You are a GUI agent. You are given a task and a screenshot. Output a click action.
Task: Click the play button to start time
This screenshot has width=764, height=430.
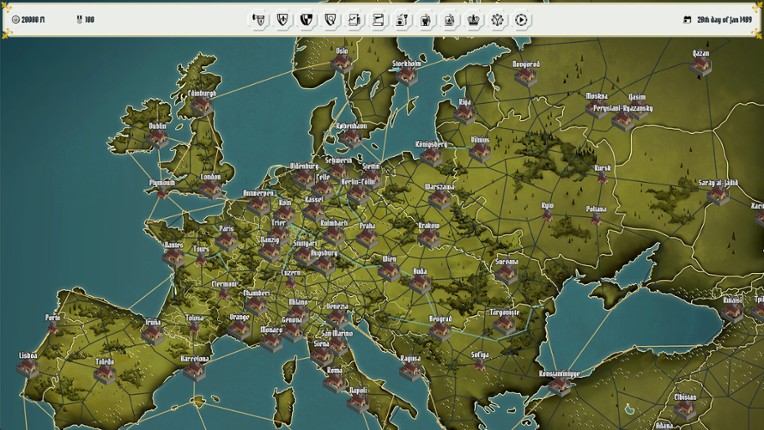pyautogui.click(x=521, y=20)
